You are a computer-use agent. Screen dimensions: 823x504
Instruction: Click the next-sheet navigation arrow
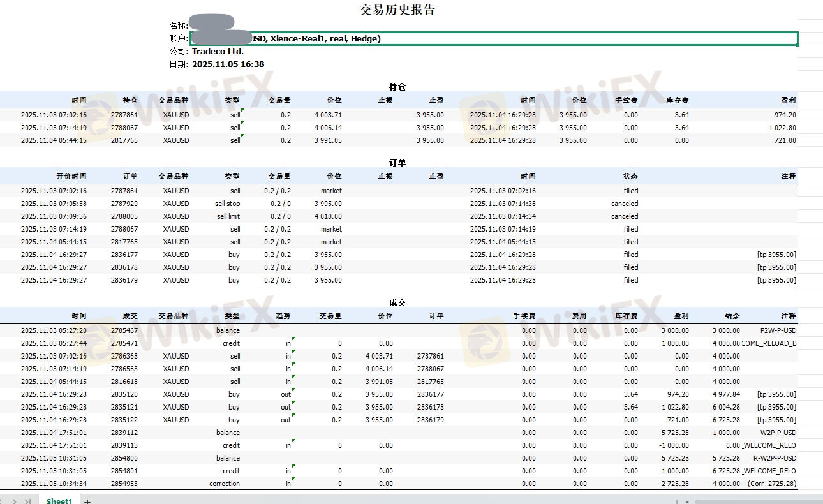click(15, 501)
